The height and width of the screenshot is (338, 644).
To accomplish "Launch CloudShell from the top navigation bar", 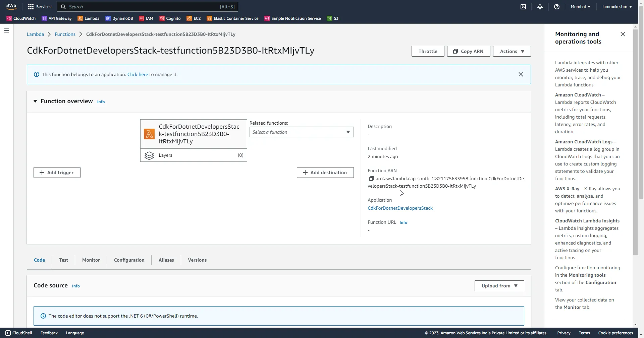I will tap(523, 7).
